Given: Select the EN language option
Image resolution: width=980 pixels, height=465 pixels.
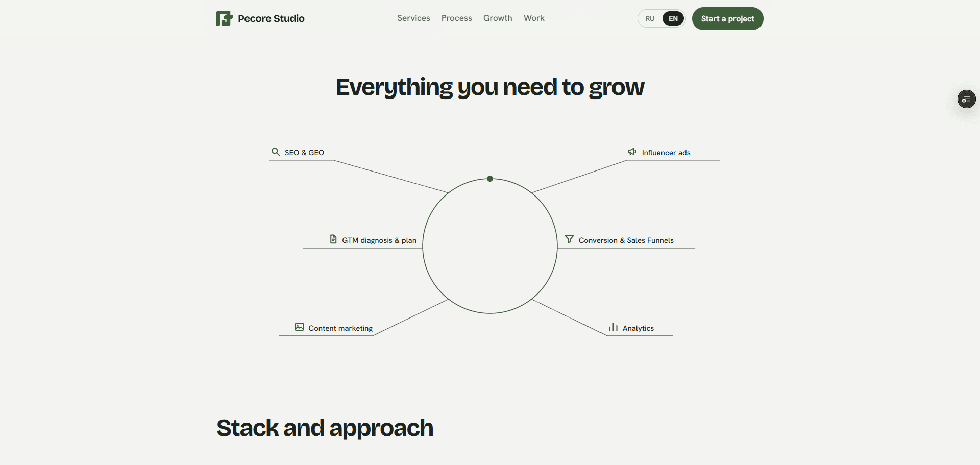Looking at the screenshot, I should pos(673,18).
